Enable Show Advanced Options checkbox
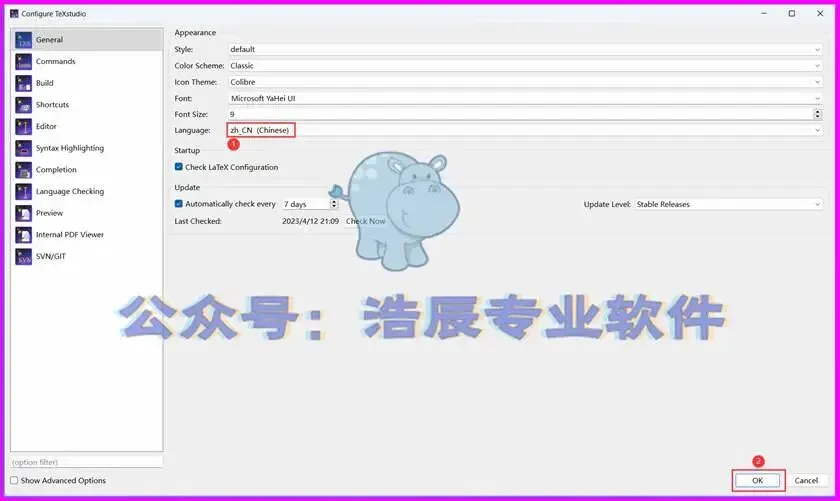840x501 pixels. [14, 481]
